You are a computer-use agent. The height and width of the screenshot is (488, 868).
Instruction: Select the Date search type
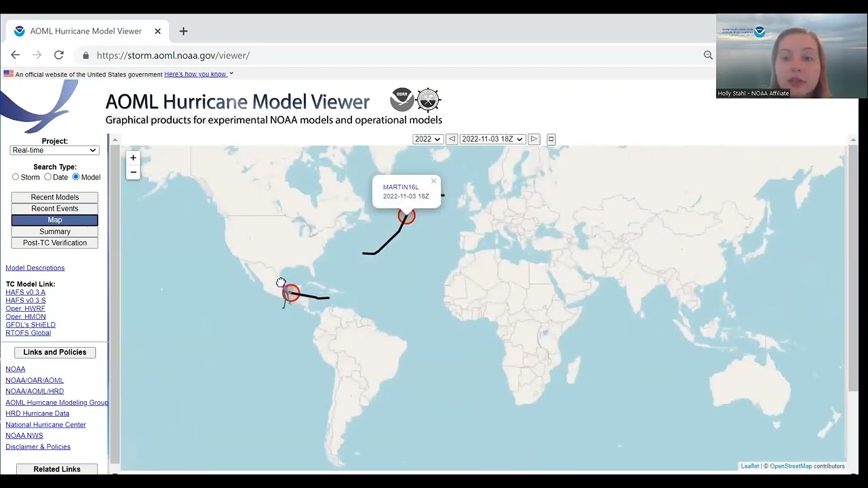point(47,177)
